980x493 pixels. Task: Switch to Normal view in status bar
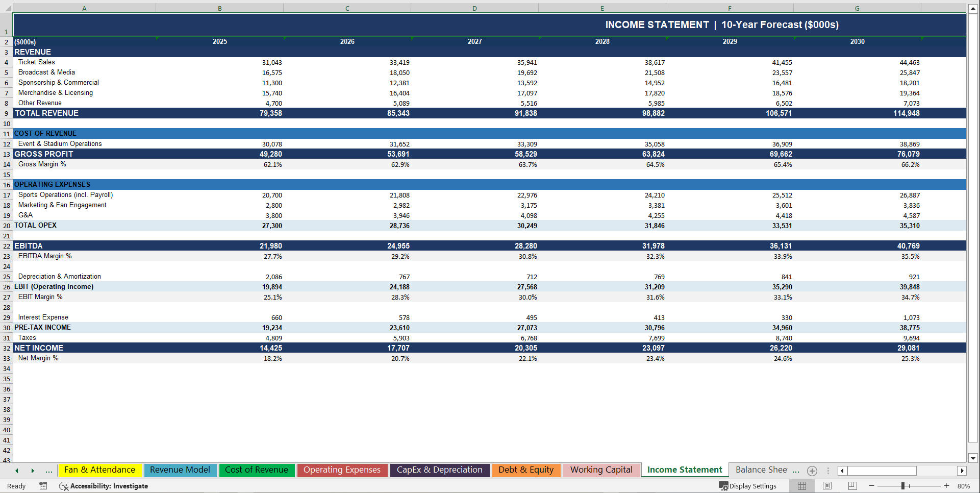(x=801, y=486)
